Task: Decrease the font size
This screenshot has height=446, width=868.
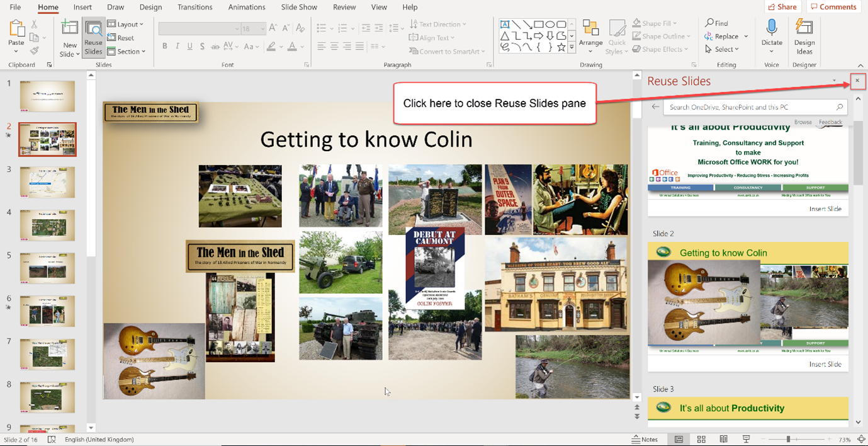Action: (286, 28)
